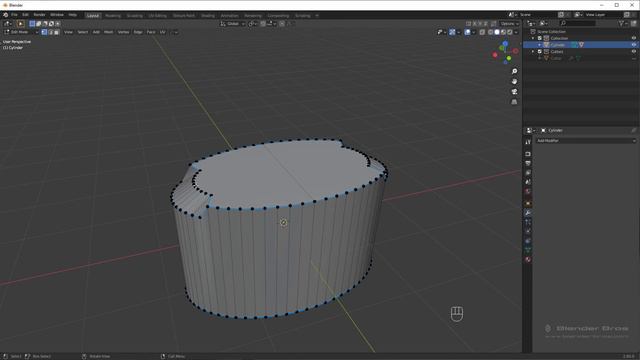
Task: Switch to the UV Editing workspace tab
Action: [x=158, y=16]
